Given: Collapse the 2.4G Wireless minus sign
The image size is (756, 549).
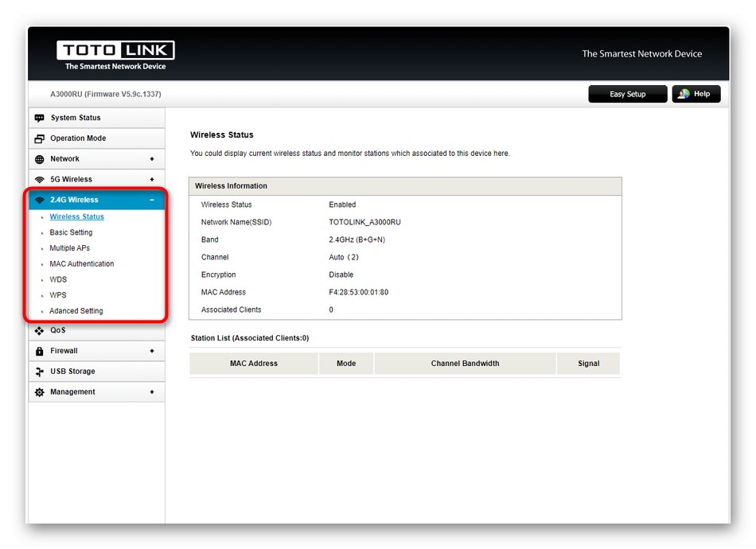Looking at the screenshot, I should [x=152, y=200].
